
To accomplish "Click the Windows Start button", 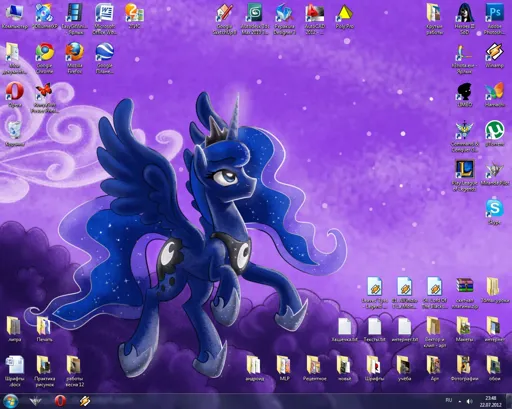I will 11,401.
